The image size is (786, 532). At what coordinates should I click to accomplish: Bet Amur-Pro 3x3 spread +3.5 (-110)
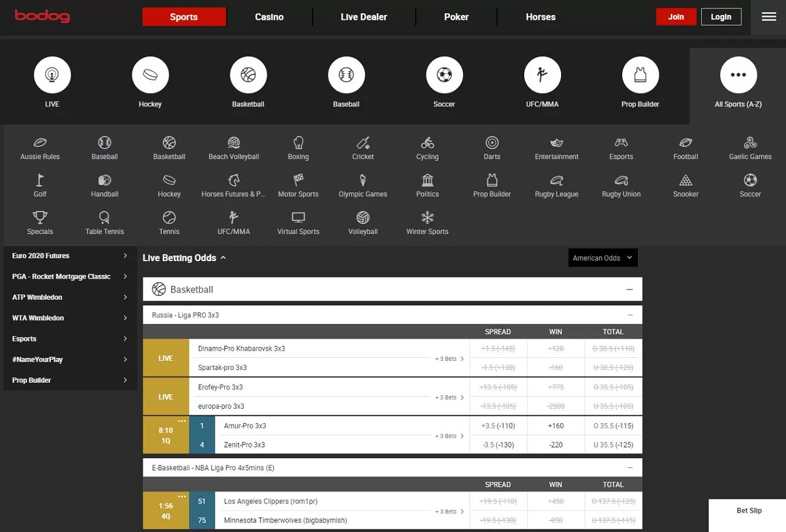pyautogui.click(x=498, y=426)
